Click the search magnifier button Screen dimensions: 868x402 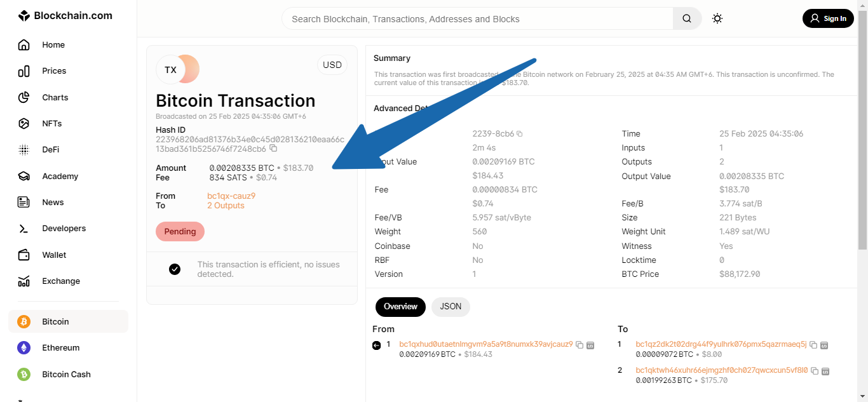[687, 18]
